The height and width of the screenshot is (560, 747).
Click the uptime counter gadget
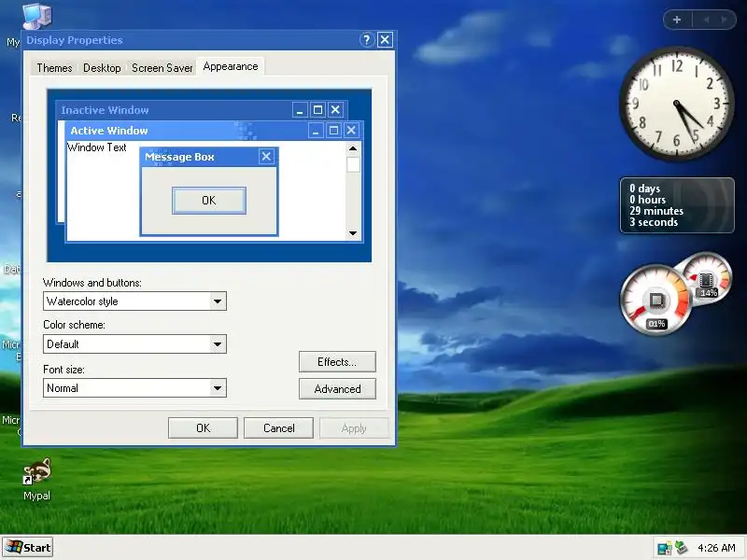pos(677,205)
